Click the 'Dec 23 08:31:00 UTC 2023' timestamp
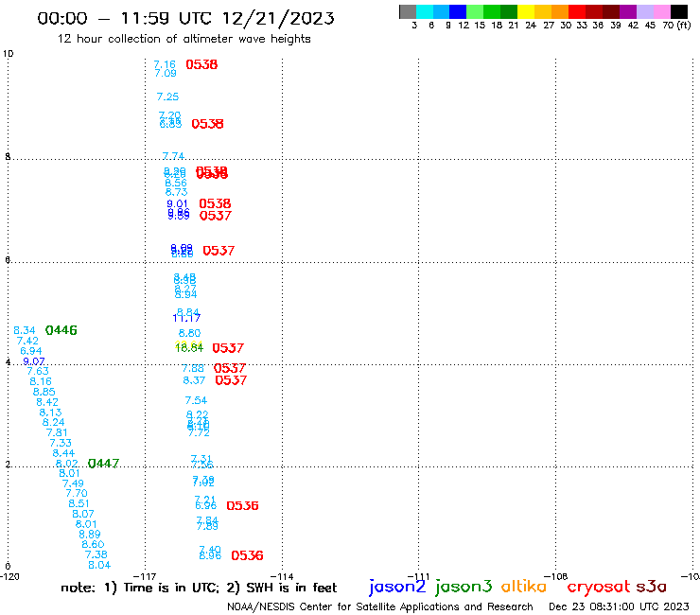This screenshot has height=615, width=700. (x=619, y=606)
